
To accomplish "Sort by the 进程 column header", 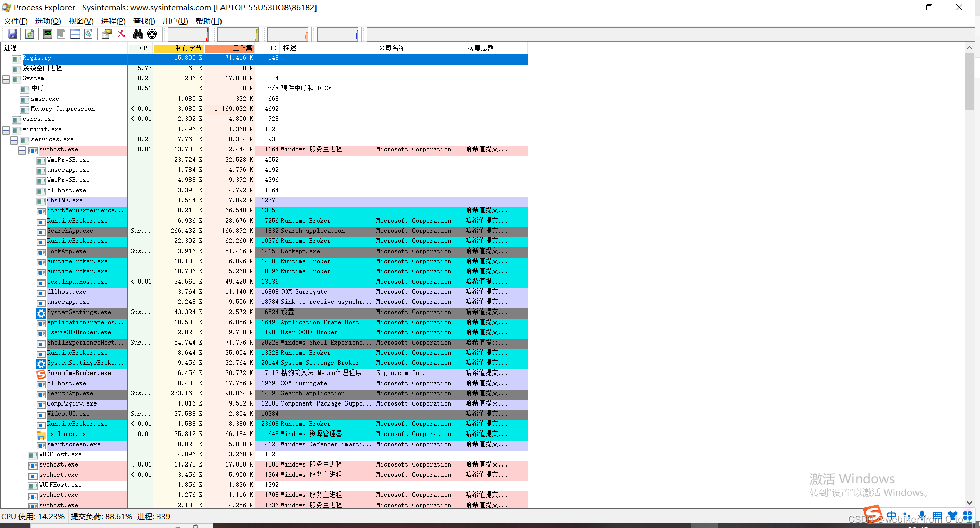I will [x=64, y=48].
